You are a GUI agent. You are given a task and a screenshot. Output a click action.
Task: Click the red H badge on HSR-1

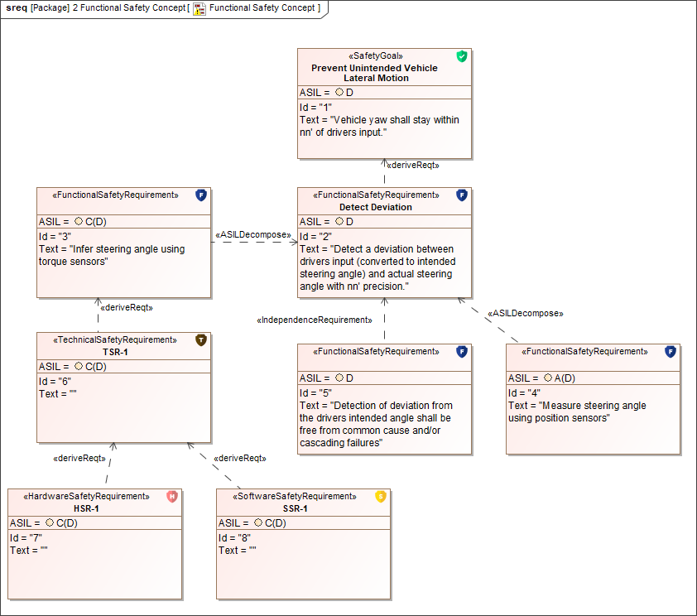(x=171, y=496)
